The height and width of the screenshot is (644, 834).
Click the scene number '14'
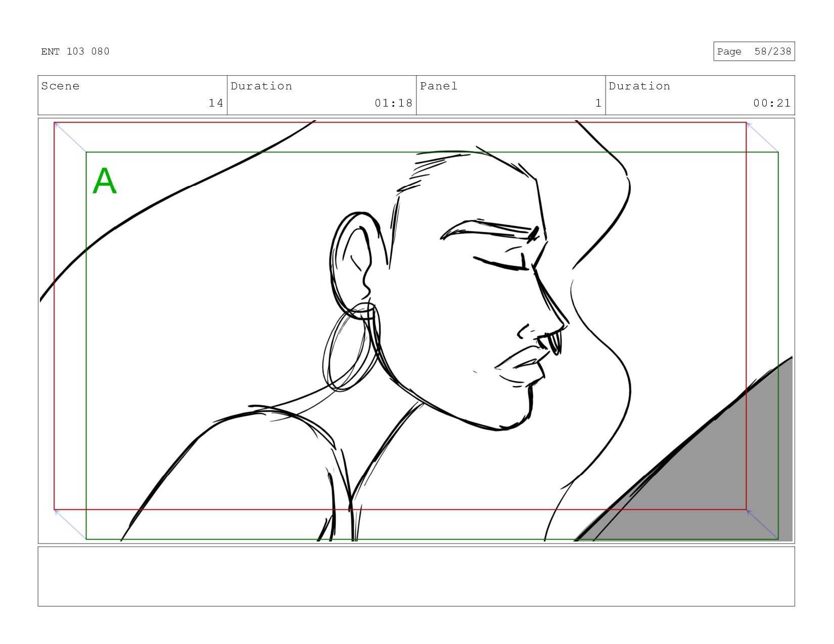pos(216,103)
